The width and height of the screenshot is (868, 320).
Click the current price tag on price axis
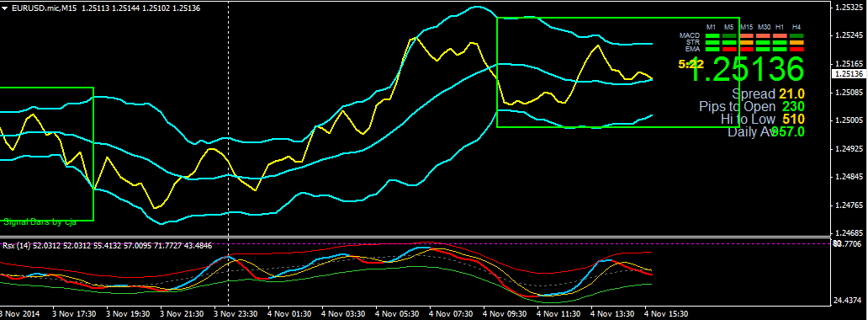point(849,73)
